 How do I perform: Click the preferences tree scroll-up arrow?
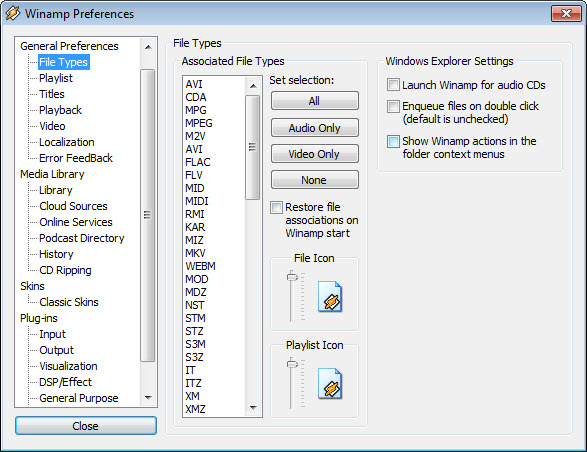click(148, 47)
